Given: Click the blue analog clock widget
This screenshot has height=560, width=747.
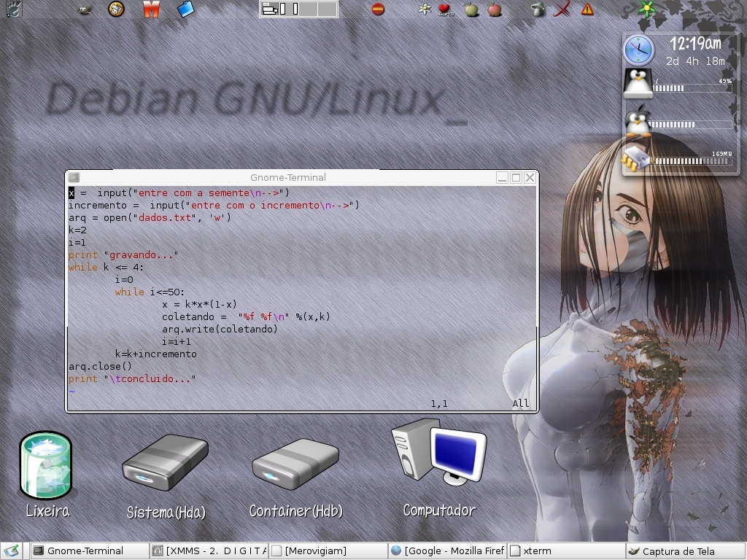Looking at the screenshot, I should (639, 50).
